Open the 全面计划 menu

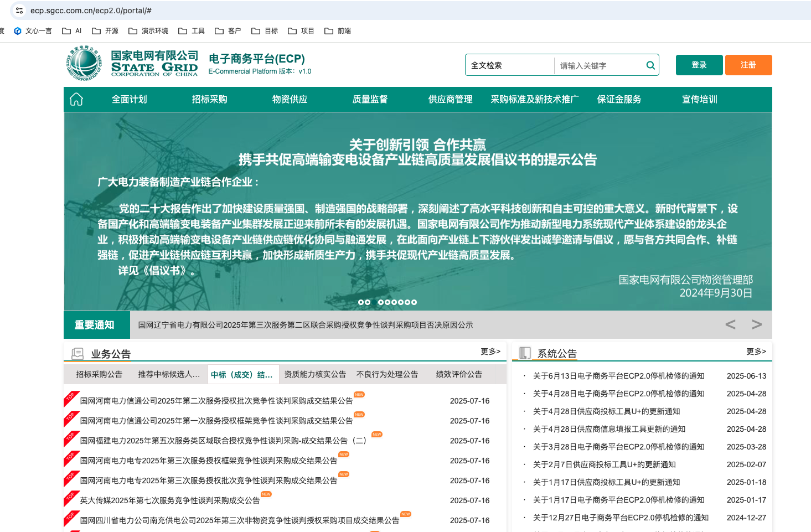[x=130, y=99]
